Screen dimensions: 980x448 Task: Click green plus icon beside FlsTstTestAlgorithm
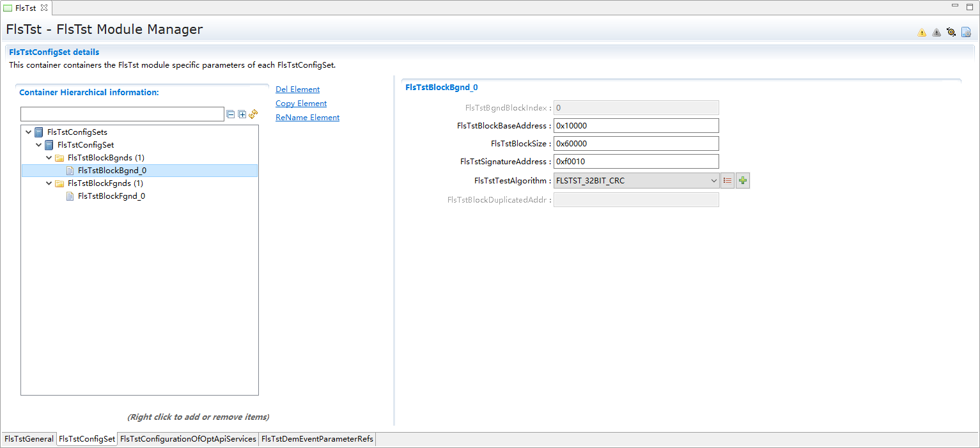[742, 181]
